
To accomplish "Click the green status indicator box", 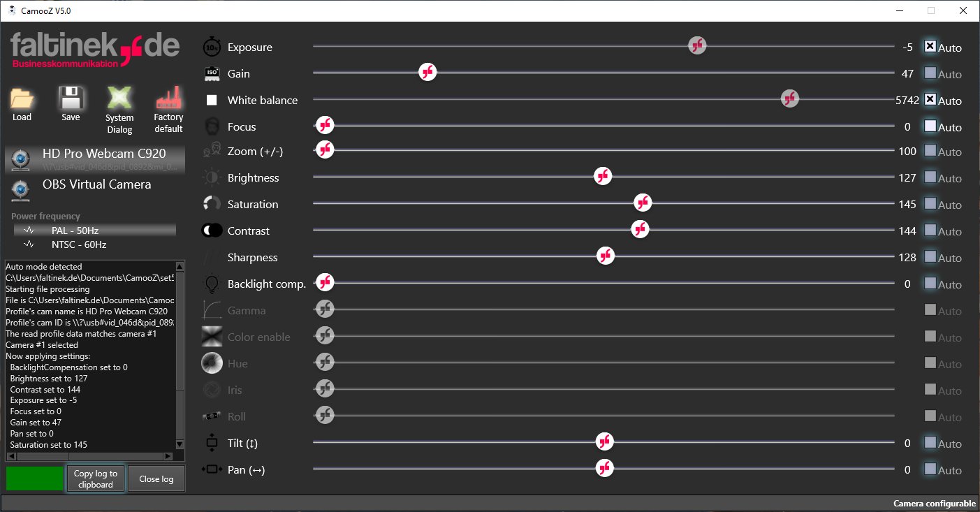I will [34, 478].
